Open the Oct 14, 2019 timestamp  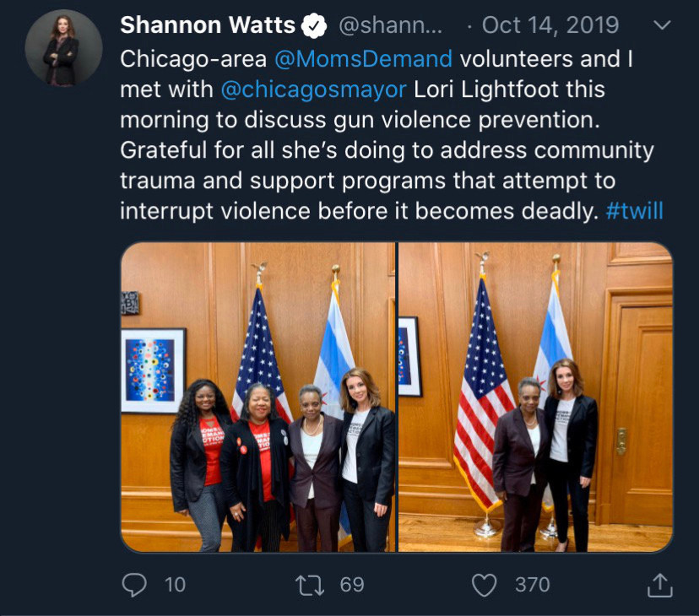550,25
